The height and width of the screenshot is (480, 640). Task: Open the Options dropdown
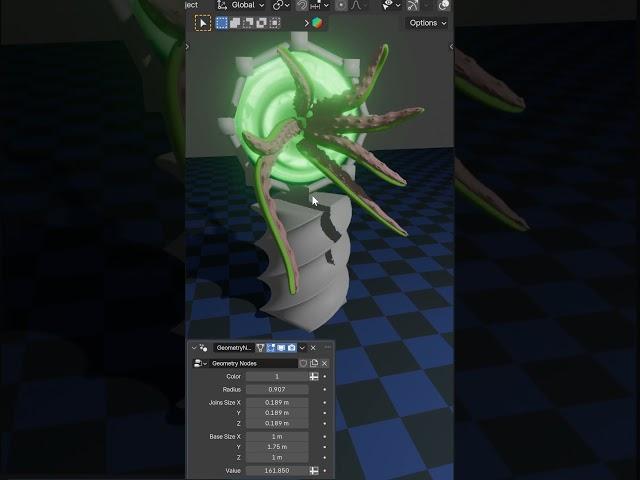click(x=427, y=23)
